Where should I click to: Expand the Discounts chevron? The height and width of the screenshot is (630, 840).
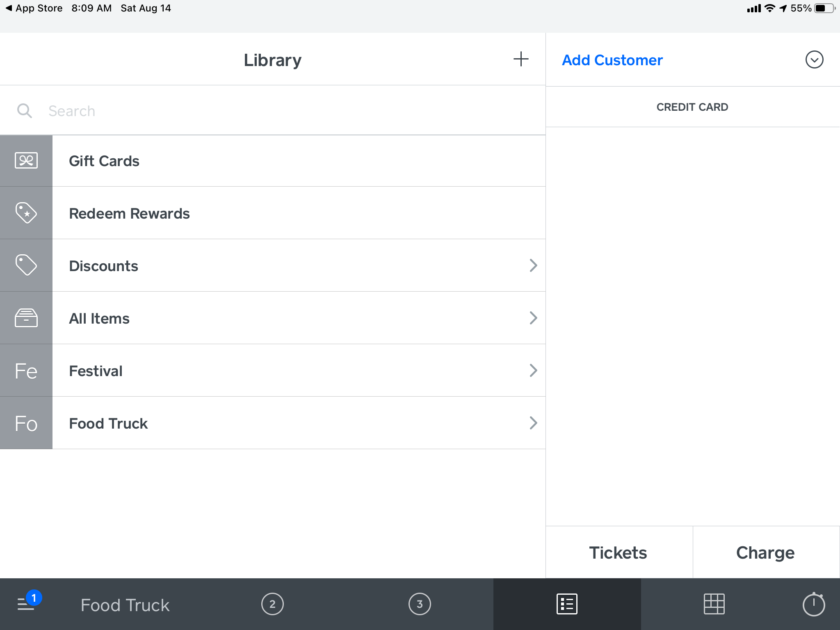point(533,265)
